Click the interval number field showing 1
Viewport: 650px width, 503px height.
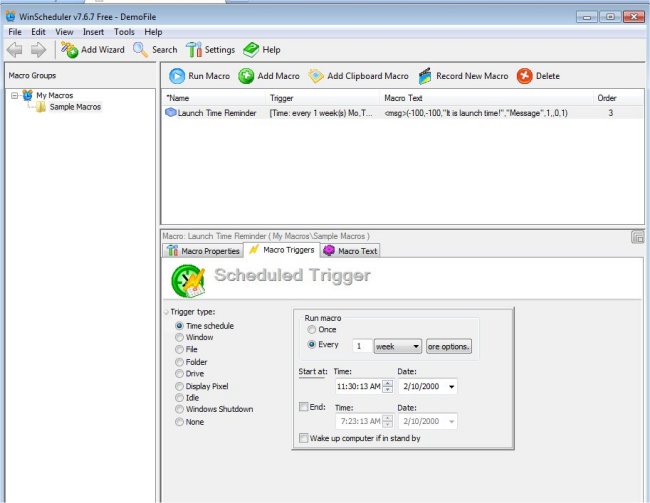pos(362,346)
